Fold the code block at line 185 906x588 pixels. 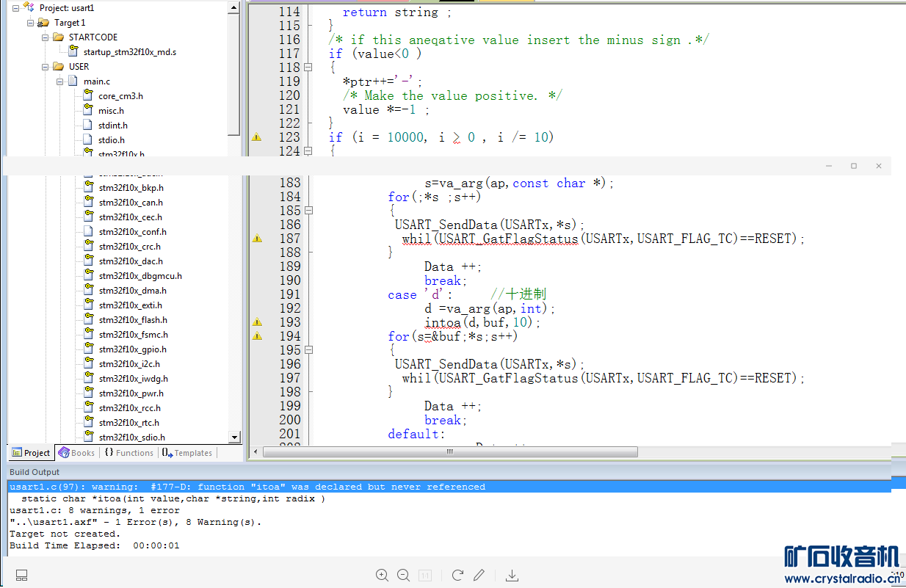[308, 211]
